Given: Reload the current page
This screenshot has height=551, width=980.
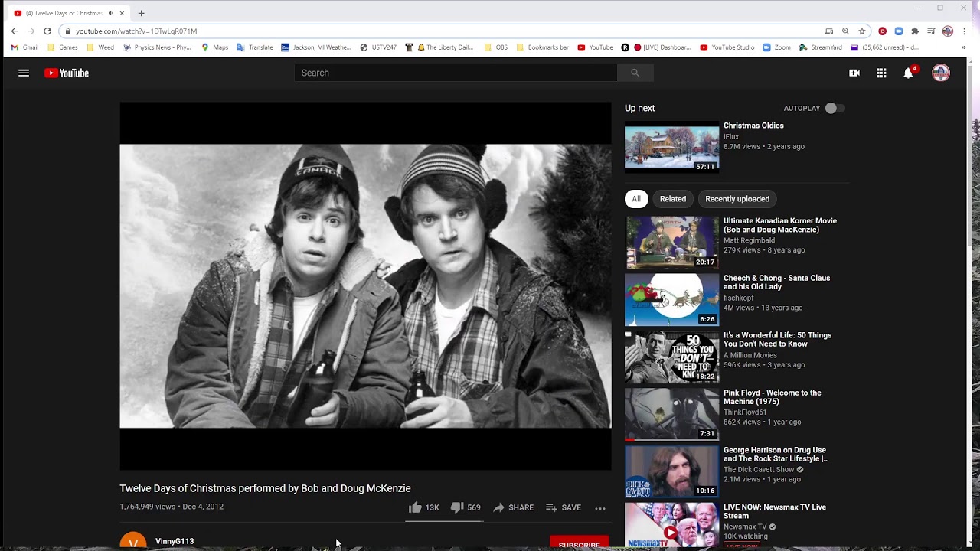Looking at the screenshot, I should [47, 31].
